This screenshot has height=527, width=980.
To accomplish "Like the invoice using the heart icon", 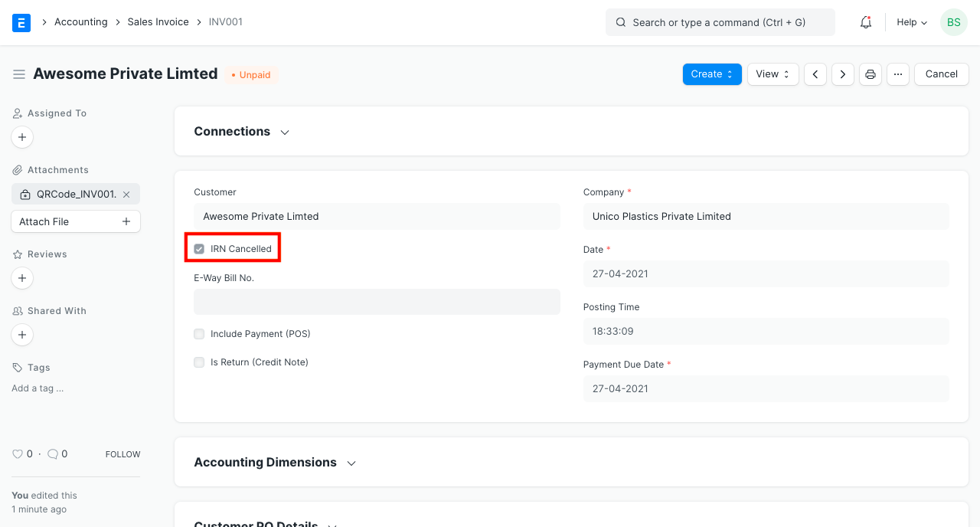I will pos(16,453).
